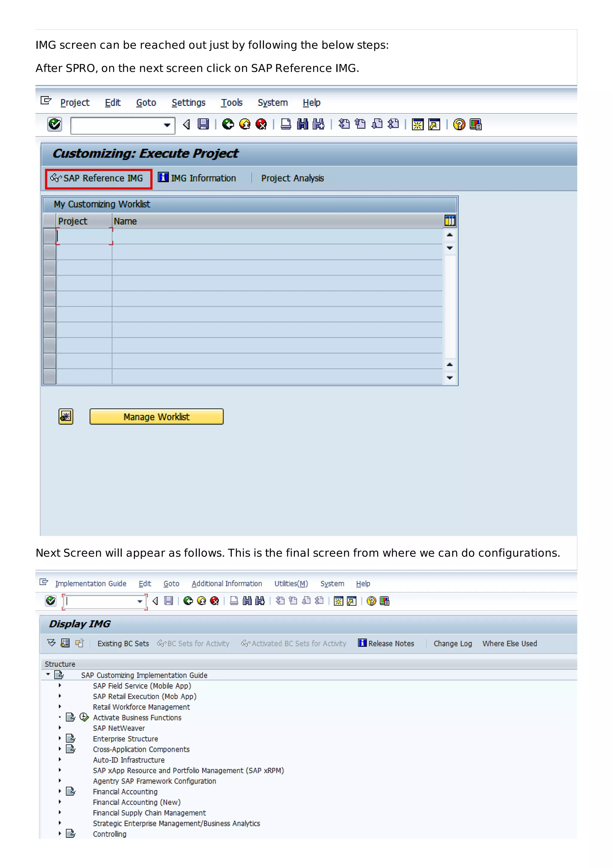The width and height of the screenshot is (613, 868).
Task: Select Auto-ID Infrastructure tree row
Action: 129,760
